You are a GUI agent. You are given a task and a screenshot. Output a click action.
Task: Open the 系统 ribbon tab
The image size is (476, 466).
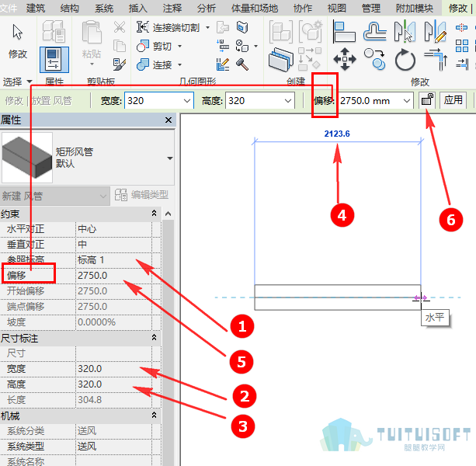104,8
